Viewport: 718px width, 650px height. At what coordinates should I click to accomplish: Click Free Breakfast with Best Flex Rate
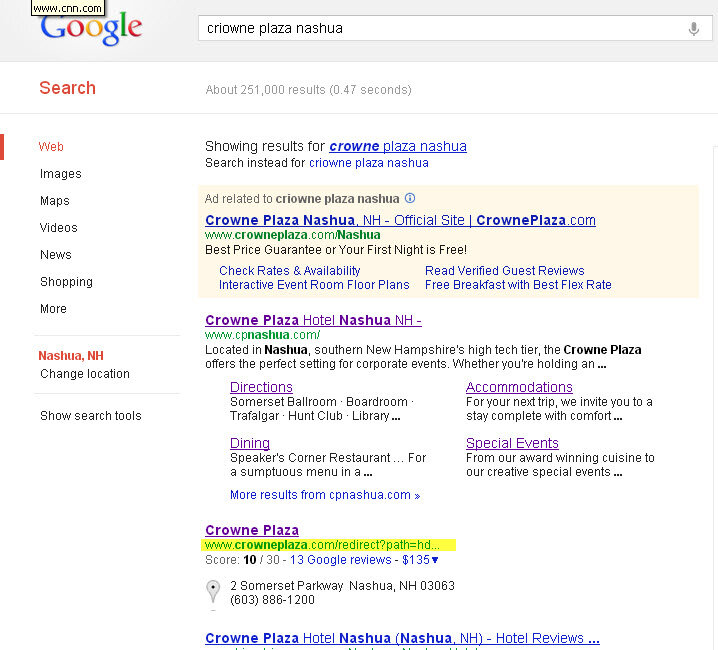518,285
